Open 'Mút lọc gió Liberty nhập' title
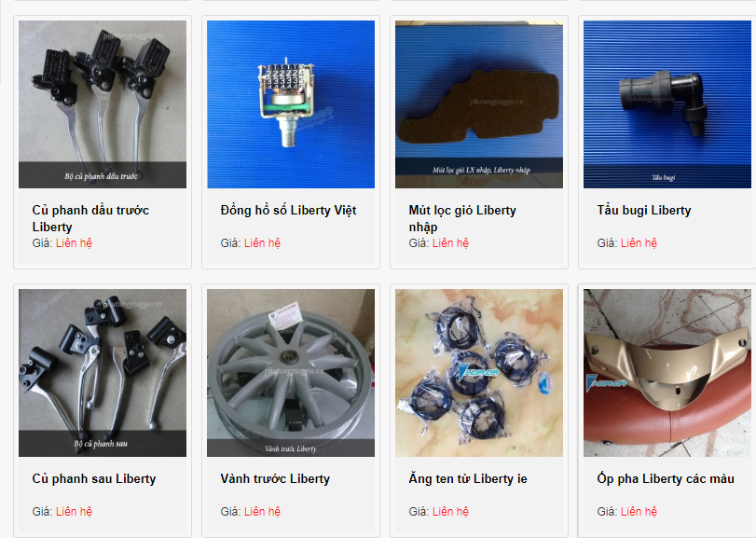Viewport: 756px width, 538px height. pos(462,218)
